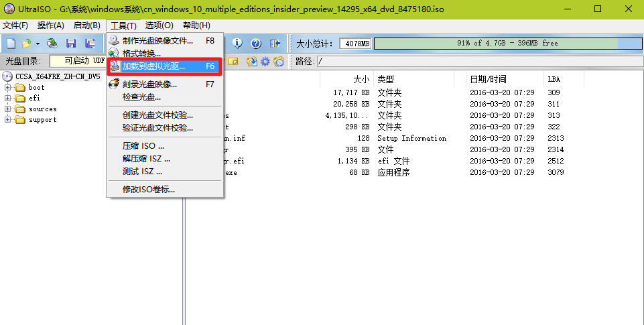Viewport: 644px width, 325px height.
Task: Open the dropdown arrow beside Open icon
Action: [38, 44]
